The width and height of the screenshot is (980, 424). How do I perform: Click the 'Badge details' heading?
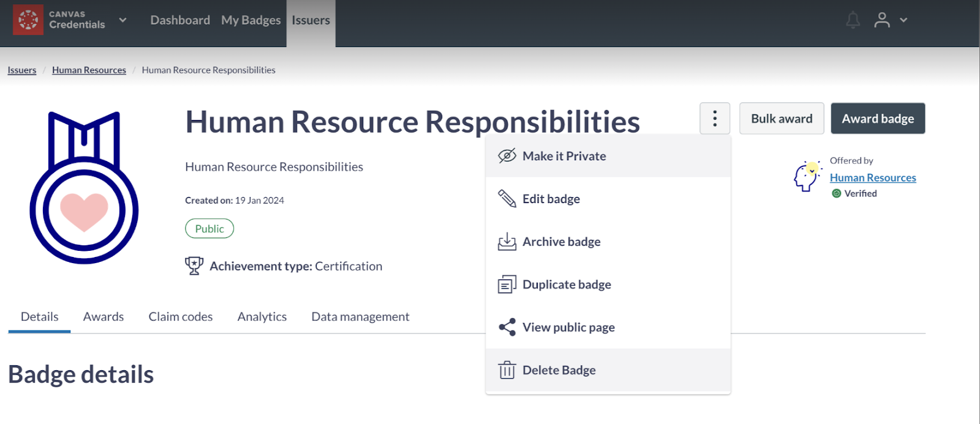point(81,374)
